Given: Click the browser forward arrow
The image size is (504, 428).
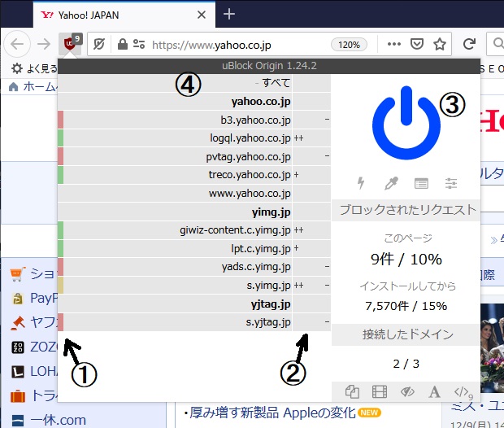Looking at the screenshot, I should tap(44, 44).
